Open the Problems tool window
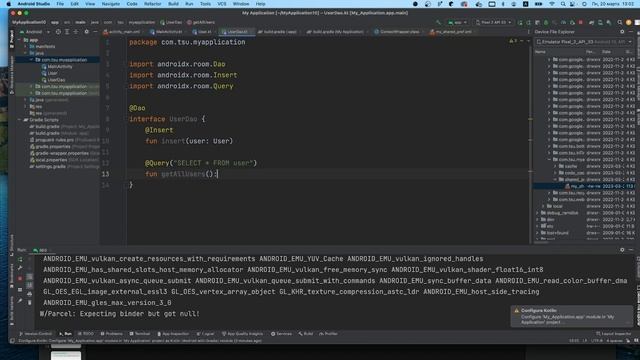Screen dimensions: 640x360 111,333
